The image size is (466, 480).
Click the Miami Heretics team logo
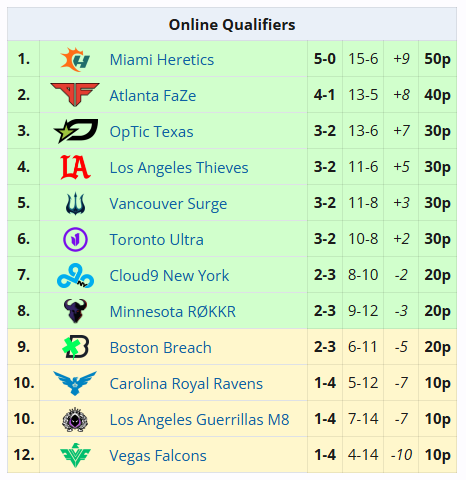tap(75, 60)
